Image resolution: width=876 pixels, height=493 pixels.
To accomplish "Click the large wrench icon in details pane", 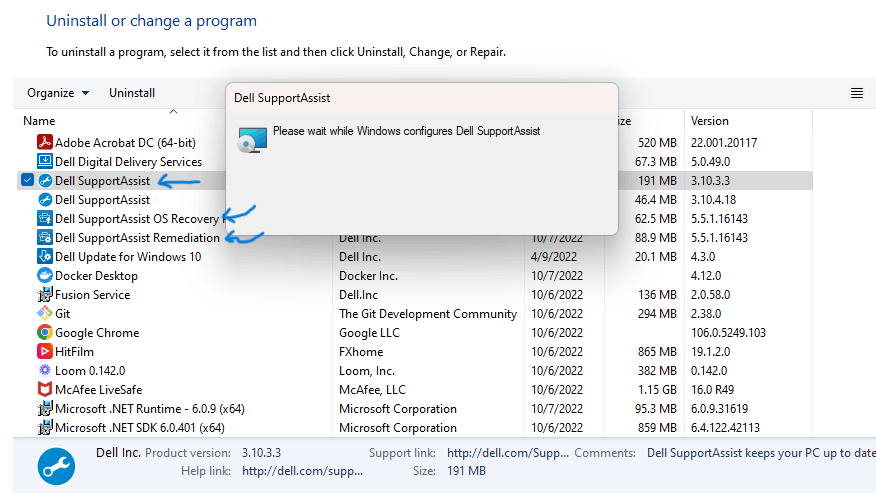I will pos(56,467).
